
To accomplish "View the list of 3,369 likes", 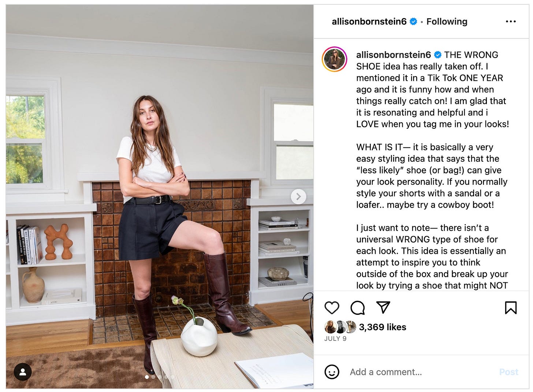I will pyautogui.click(x=383, y=327).
